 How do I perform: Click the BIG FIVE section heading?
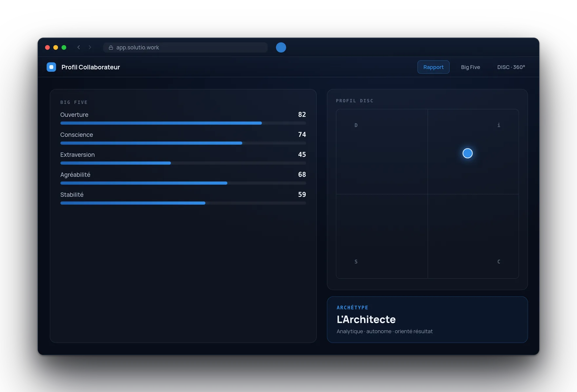[x=74, y=102]
